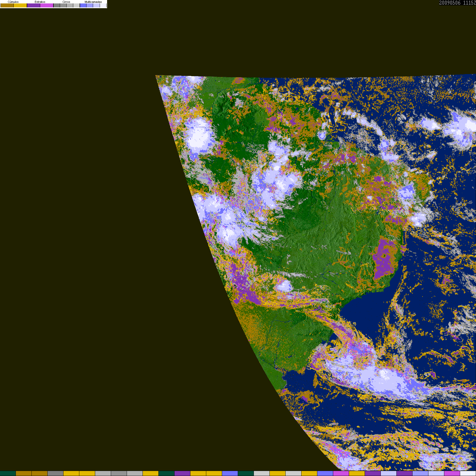Click the 20090506 1115Z timestamp text
The image size is (476, 476).
[457, 3]
